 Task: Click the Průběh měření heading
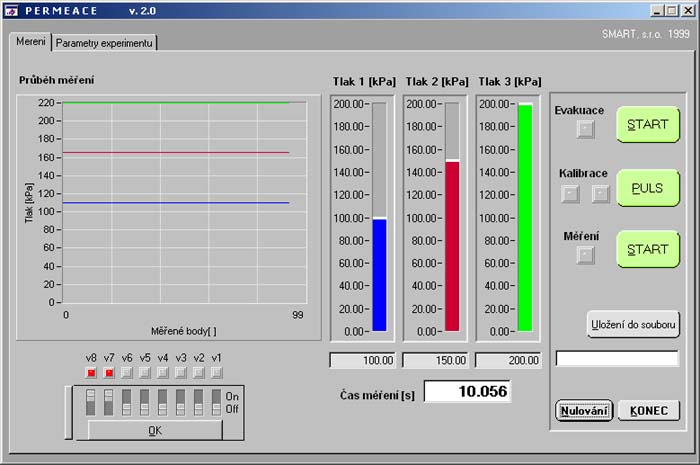[x=56, y=80]
